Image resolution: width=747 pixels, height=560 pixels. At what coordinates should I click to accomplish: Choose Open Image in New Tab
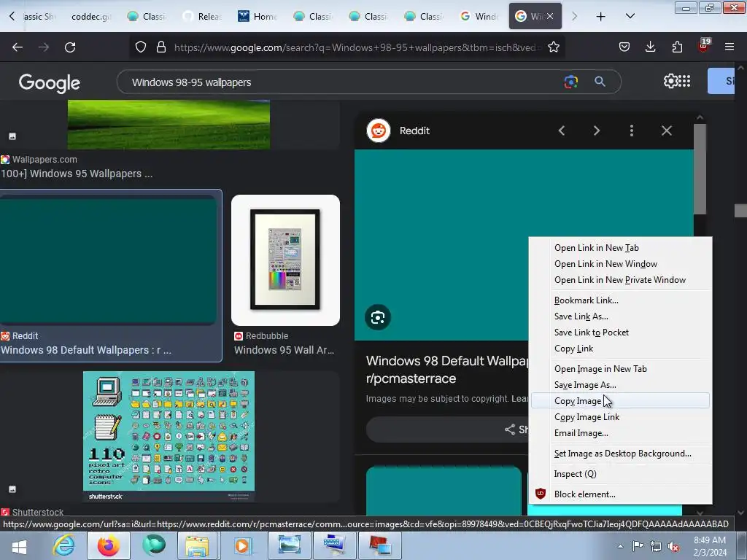point(620,368)
